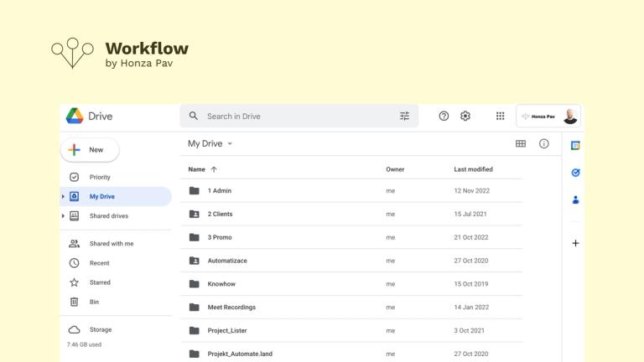Click the Automatizace shared folder icon
The width and height of the screenshot is (644, 362).
pos(195,261)
